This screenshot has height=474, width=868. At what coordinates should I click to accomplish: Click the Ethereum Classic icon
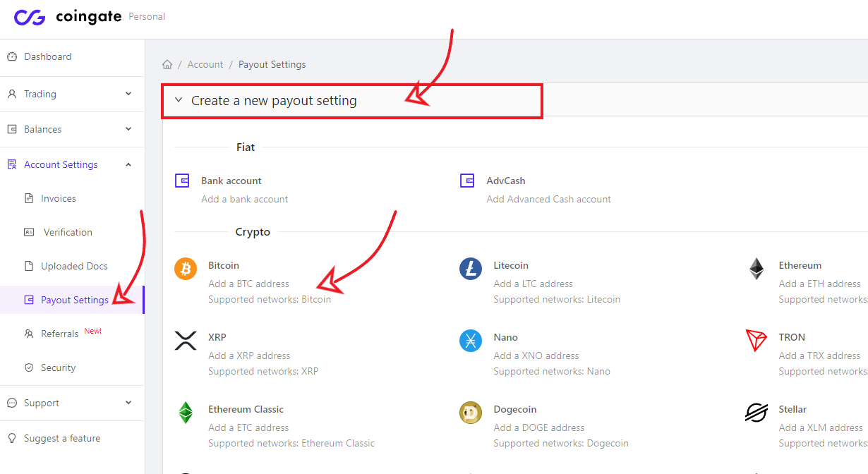pyautogui.click(x=186, y=413)
